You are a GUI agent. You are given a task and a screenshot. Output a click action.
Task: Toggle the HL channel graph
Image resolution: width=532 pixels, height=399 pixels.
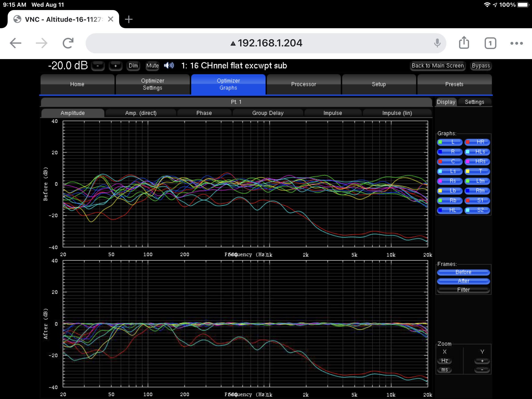449,210
